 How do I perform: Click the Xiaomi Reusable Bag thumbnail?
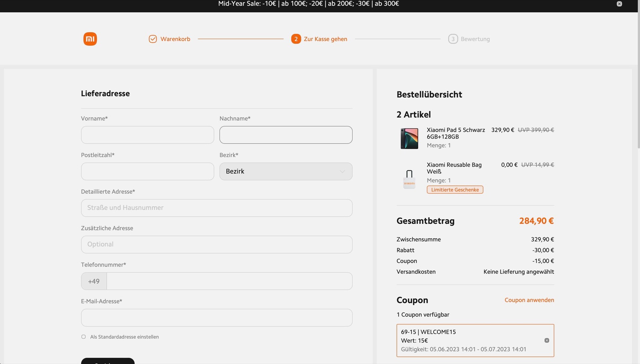point(409,179)
